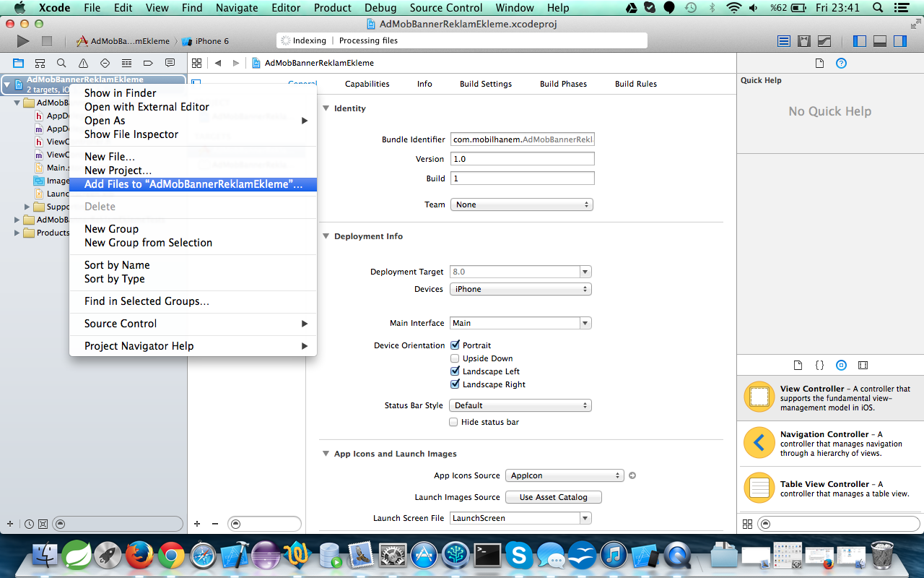Show the Project navigator folder icon
The width and height of the screenshot is (924, 578).
click(18, 63)
